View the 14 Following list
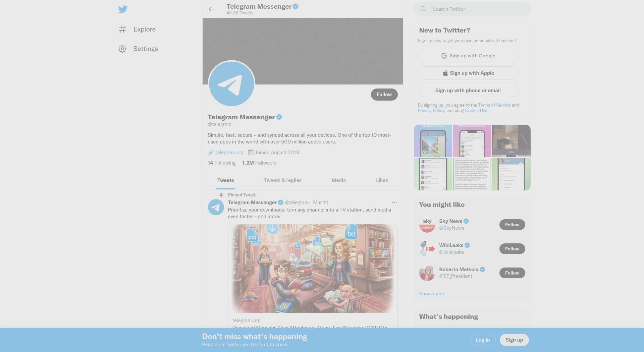The width and height of the screenshot is (644, 352). click(x=221, y=163)
